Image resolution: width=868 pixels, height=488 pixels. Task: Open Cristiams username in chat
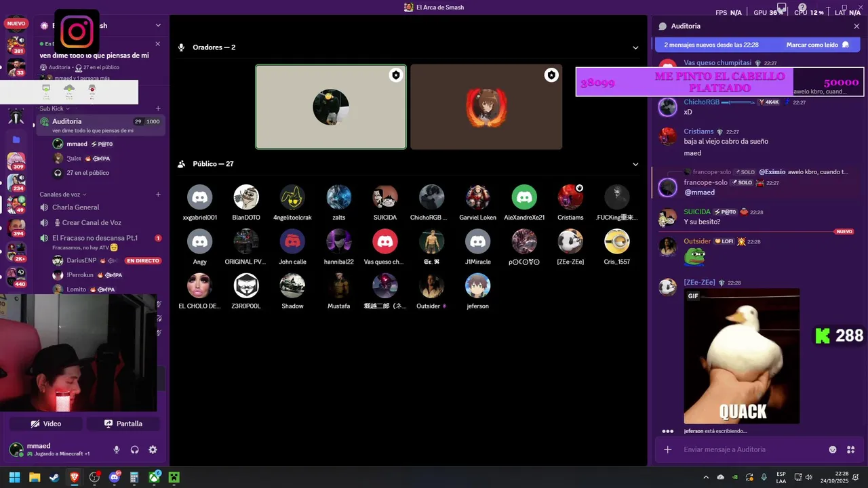point(698,131)
